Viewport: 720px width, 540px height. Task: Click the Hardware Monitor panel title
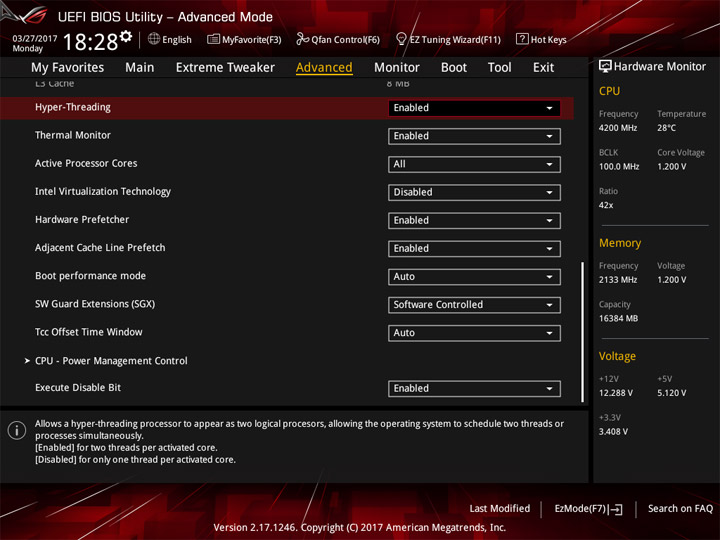tap(659, 67)
